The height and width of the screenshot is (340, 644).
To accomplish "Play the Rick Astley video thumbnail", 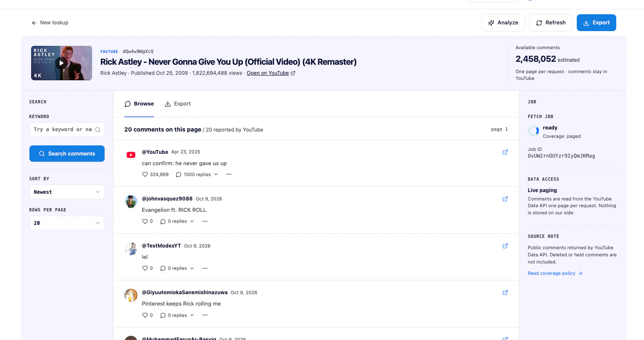I will point(62,63).
